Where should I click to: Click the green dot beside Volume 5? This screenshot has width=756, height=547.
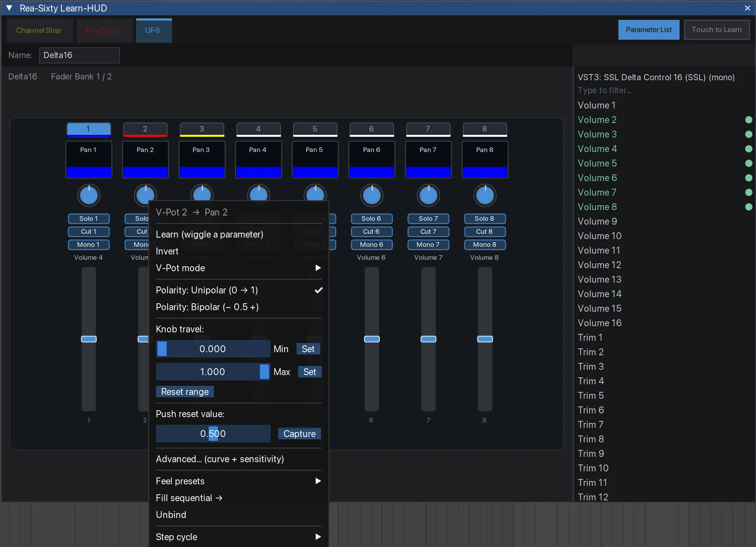(x=749, y=163)
